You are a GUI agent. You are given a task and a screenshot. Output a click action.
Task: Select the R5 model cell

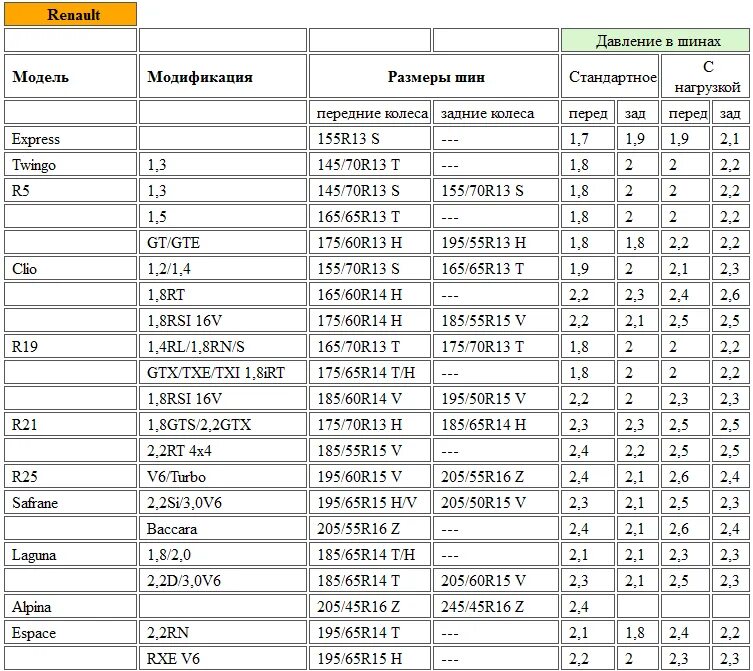70,190
